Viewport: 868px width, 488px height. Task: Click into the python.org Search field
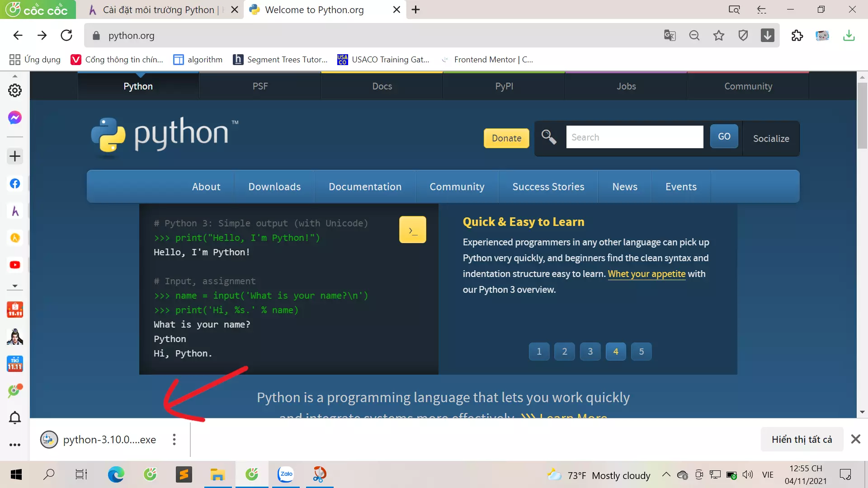tap(634, 137)
